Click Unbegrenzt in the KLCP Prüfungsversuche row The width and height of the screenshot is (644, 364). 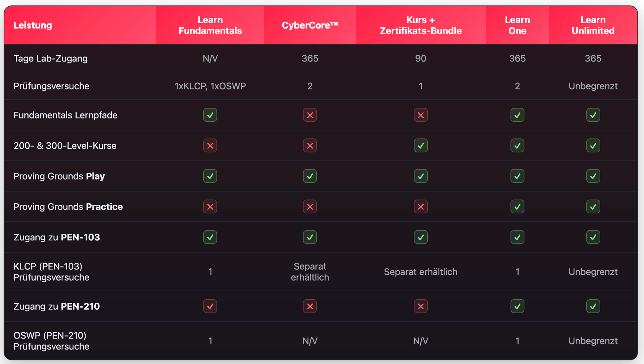point(593,272)
